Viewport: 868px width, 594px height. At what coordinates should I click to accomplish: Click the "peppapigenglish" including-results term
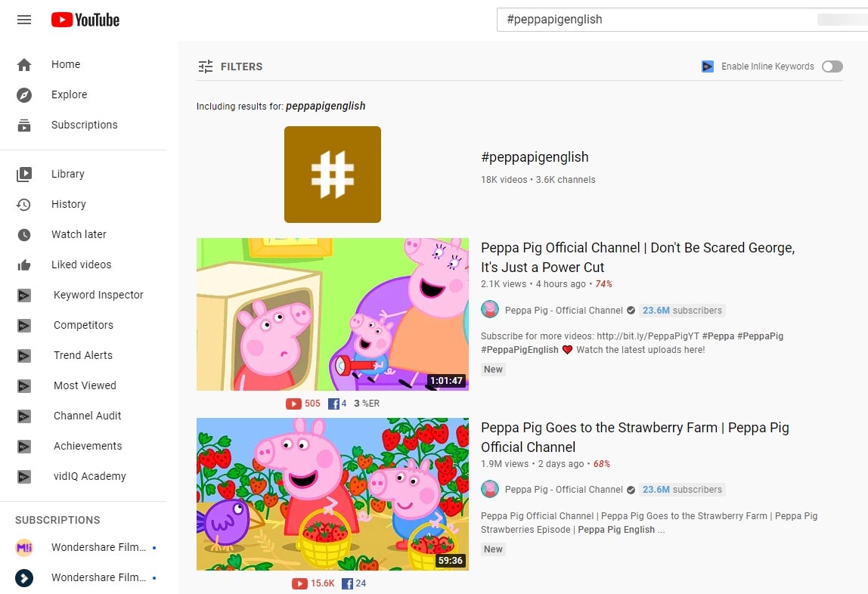[x=325, y=107]
